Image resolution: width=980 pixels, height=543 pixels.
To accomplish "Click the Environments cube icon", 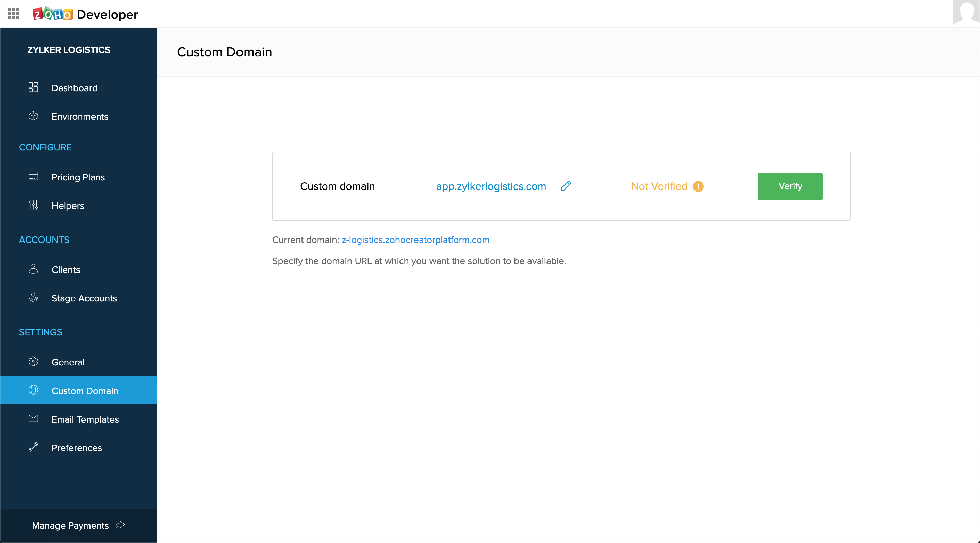I will (x=33, y=116).
